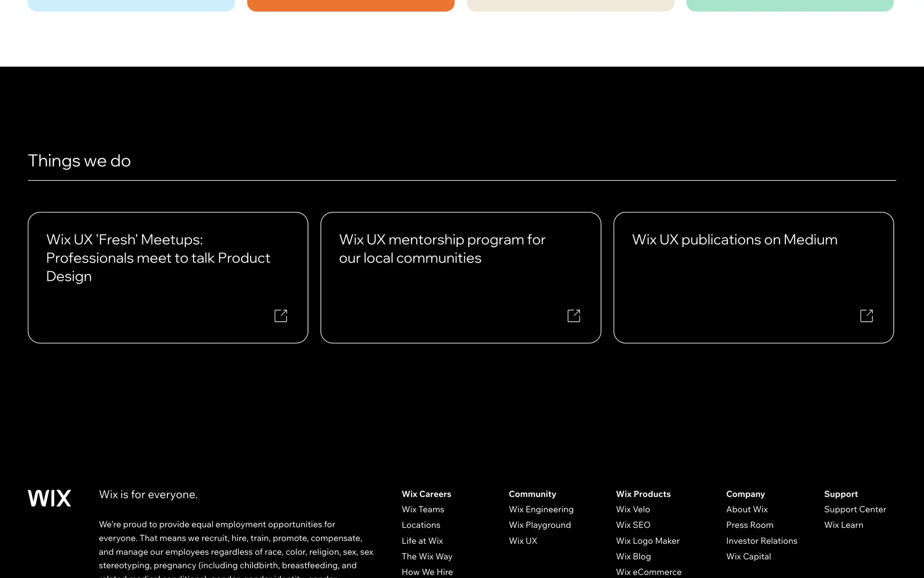
Task: Click external link icon on Fresh Meetups card
Action: tap(281, 315)
